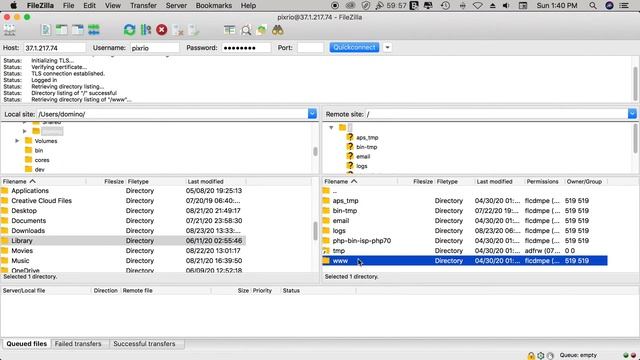Click the Siri icon in menu bar
Screen dimensions: 640x360
pos(609,5)
